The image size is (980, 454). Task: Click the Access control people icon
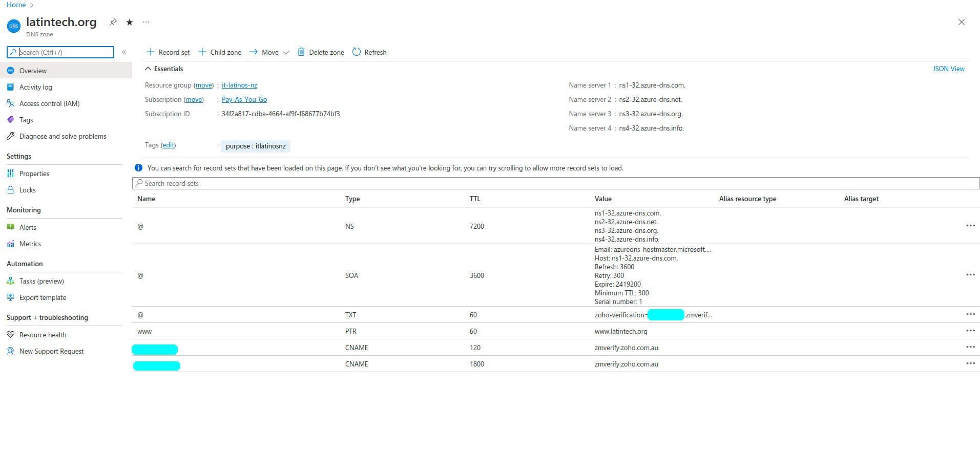(10, 103)
